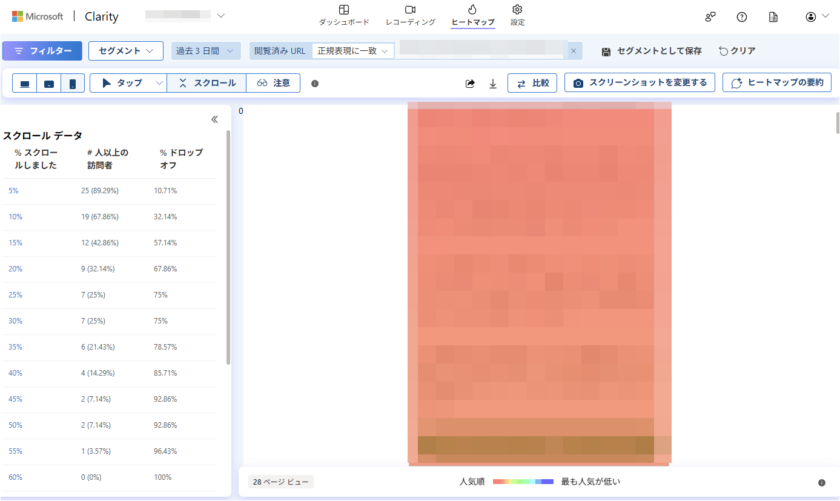840x501 pixels.
Task: Select the 5% scroll depth row link
Action: [x=13, y=190]
